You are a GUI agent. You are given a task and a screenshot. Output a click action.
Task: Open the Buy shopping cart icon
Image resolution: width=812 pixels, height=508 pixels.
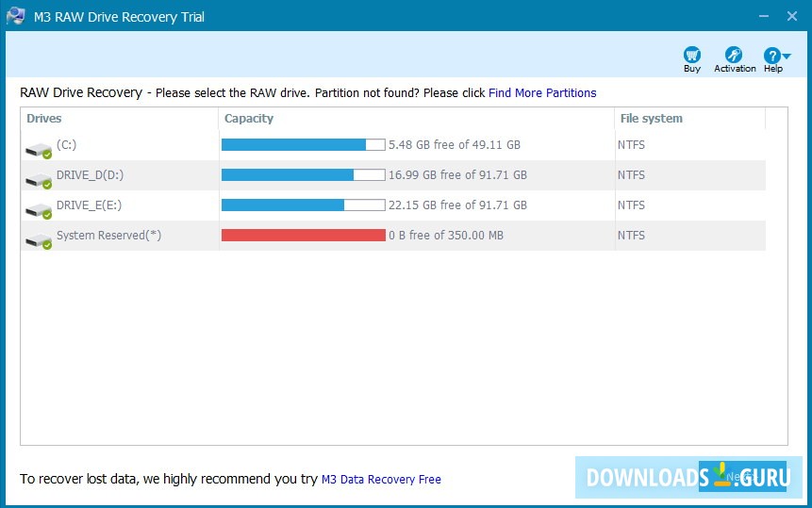pyautogui.click(x=692, y=55)
